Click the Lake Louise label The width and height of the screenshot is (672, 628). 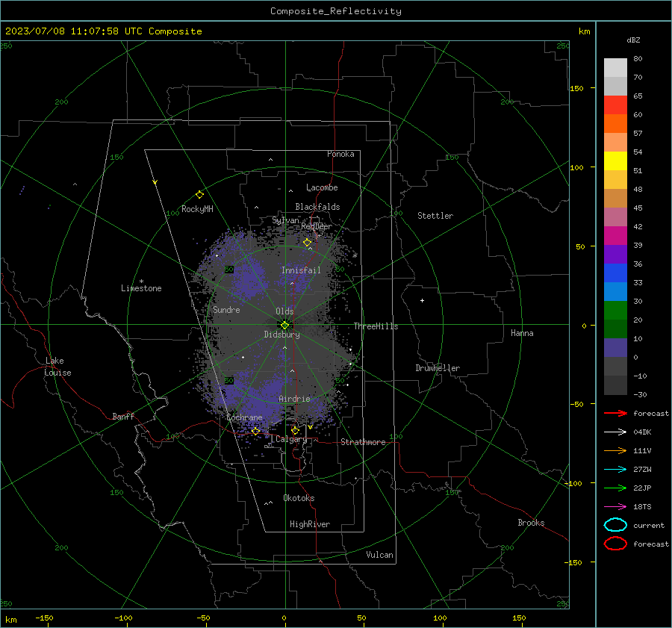pyautogui.click(x=57, y=367)
